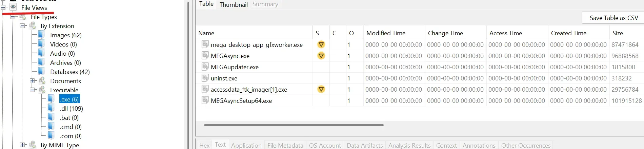Click score flag icon for accessdata_ftk_imager[1].exe
The height and width of the screenshot is (149, 644).
click(321, 89)
